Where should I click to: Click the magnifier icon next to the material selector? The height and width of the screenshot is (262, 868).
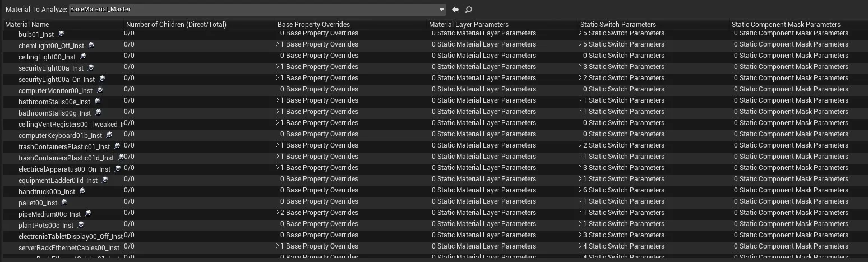(469, 10)
